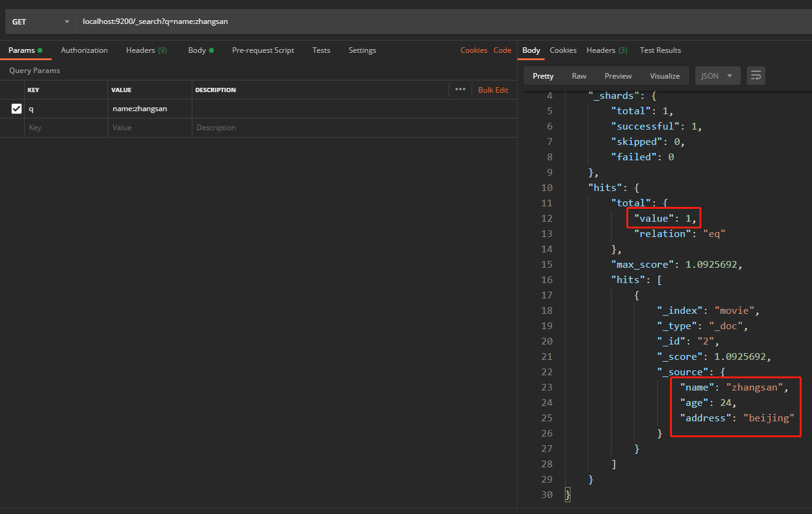Select the response Body tab

(x=531, y=50)
